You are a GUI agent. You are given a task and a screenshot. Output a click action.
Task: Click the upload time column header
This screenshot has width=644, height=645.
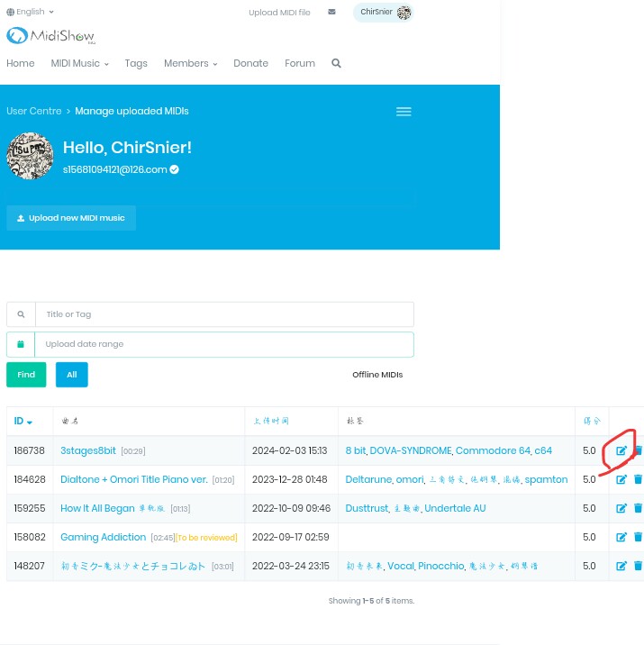point(270,421)
